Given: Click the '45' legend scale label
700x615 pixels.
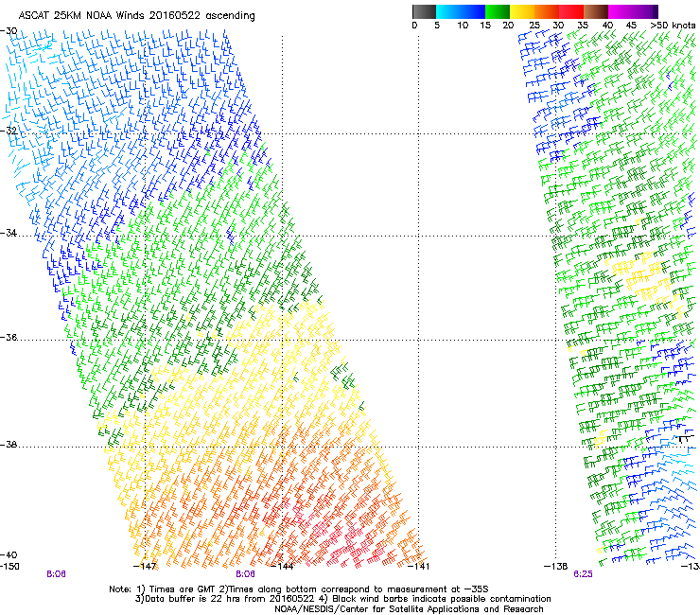Looking at the screenshot, I should tap(631, 25).
